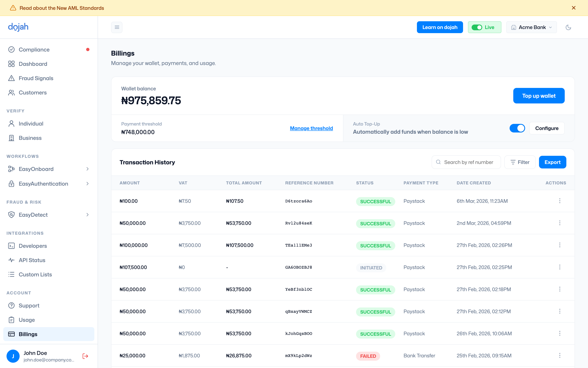
Task: Click the Reference Number column header
Action: click(309, 183)
